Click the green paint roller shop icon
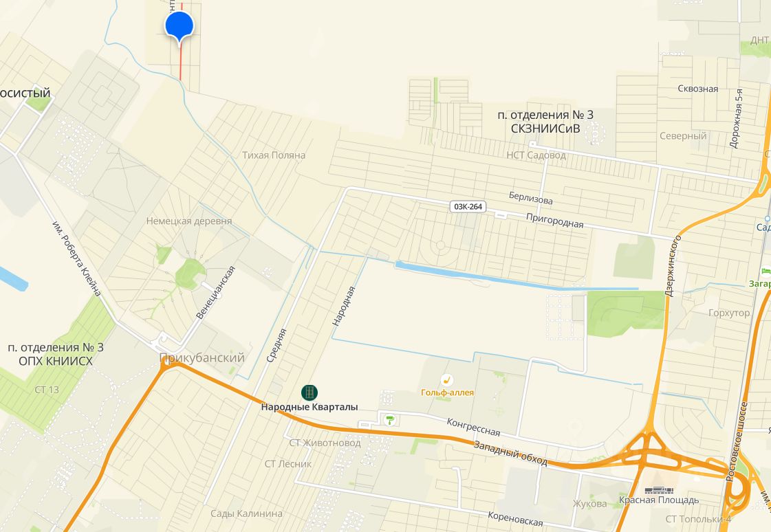 [390, 420]
